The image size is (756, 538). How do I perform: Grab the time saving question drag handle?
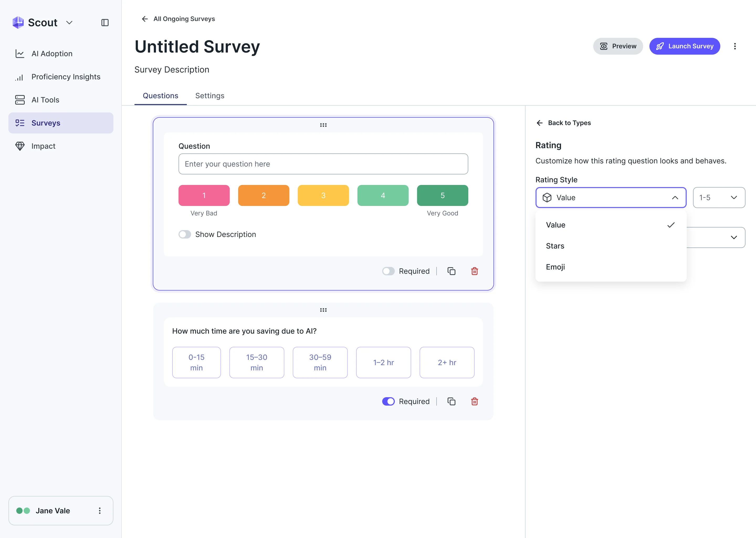323,310
